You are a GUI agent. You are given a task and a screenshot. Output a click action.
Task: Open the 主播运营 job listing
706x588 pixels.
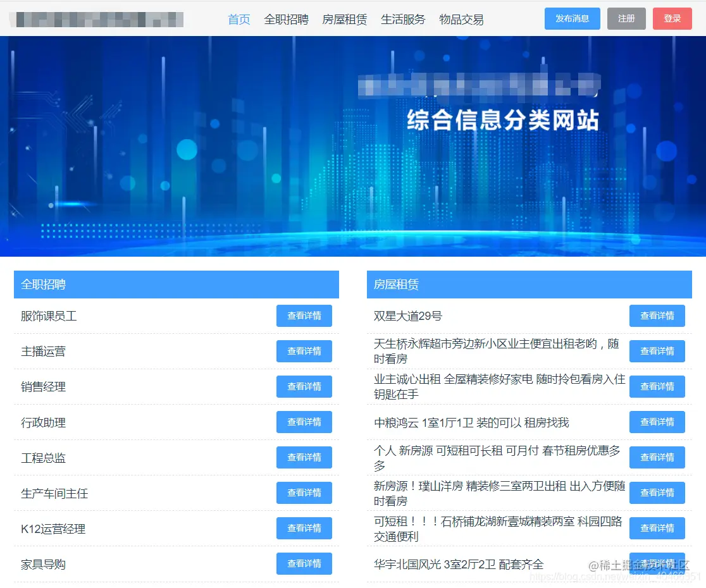(x=45, y=351)
